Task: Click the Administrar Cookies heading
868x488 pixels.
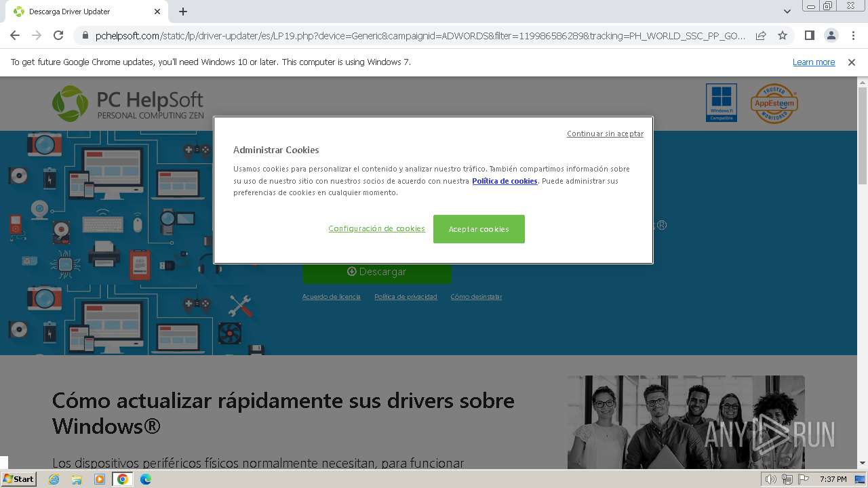Action: click(276, 150)
